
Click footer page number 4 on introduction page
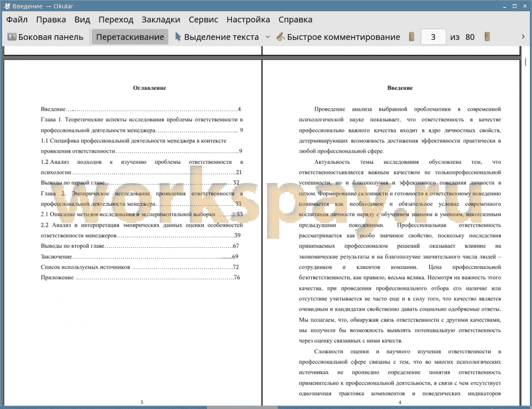(400, 402)
